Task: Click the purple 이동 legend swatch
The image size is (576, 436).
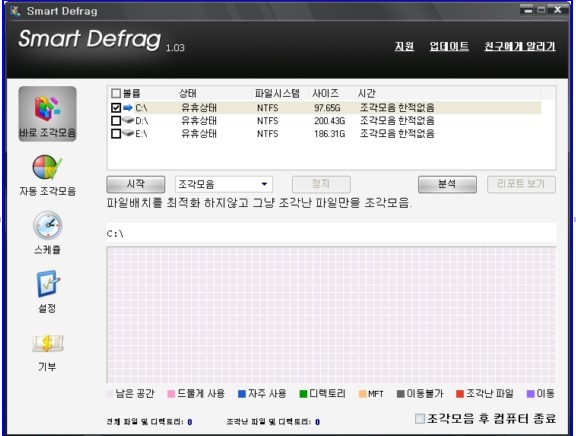Action: coord(530,394)
